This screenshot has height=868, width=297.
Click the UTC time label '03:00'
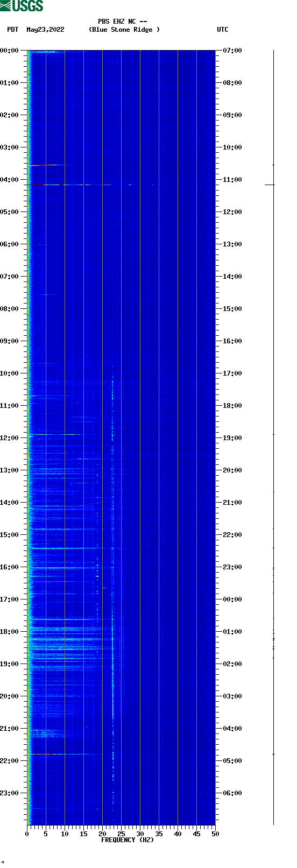coord(232,696)
